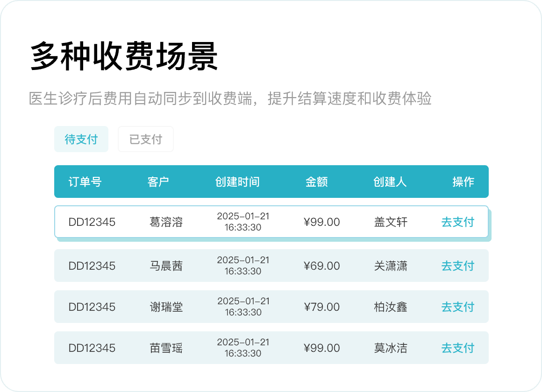Pay the order for customer 谢瑞堂
This screenshot has height=392, width=542.
pos(457,307)
